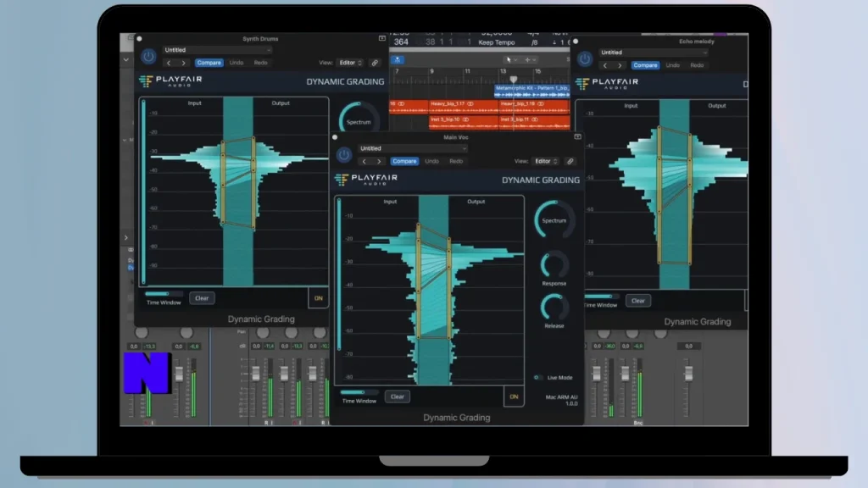Click the window size icon in Synth Drums title bar

pyautogui.click(x=382, y=39)
